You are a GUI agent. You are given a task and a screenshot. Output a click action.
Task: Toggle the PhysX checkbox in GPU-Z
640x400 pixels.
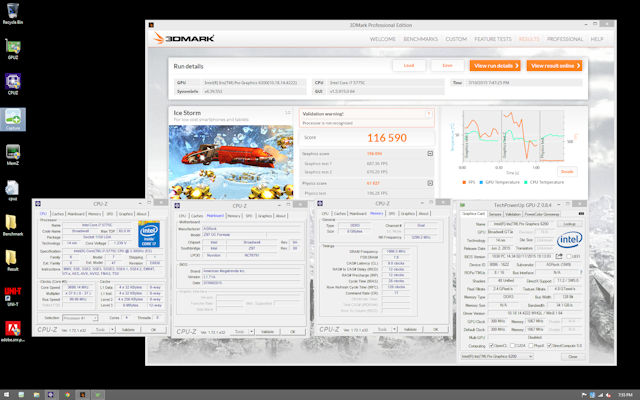[531, 346]
